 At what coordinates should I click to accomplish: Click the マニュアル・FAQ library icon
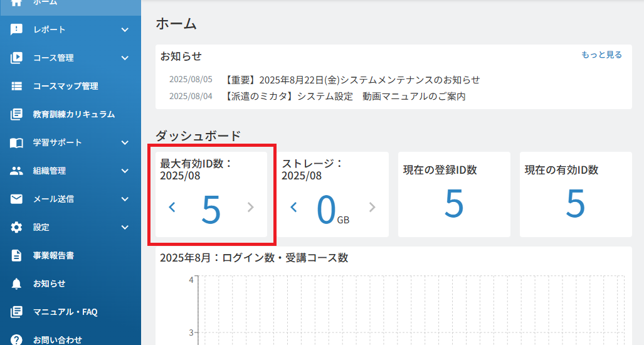16,312
